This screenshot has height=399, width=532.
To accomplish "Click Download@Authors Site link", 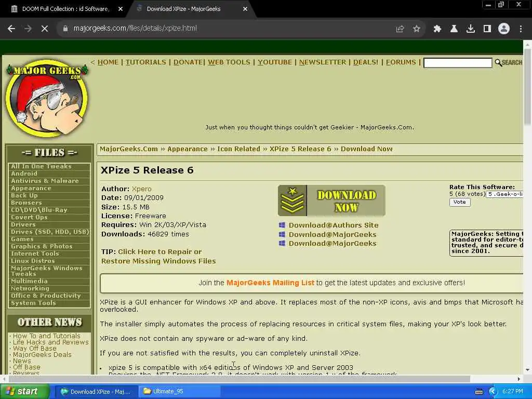I will [334, 225].
